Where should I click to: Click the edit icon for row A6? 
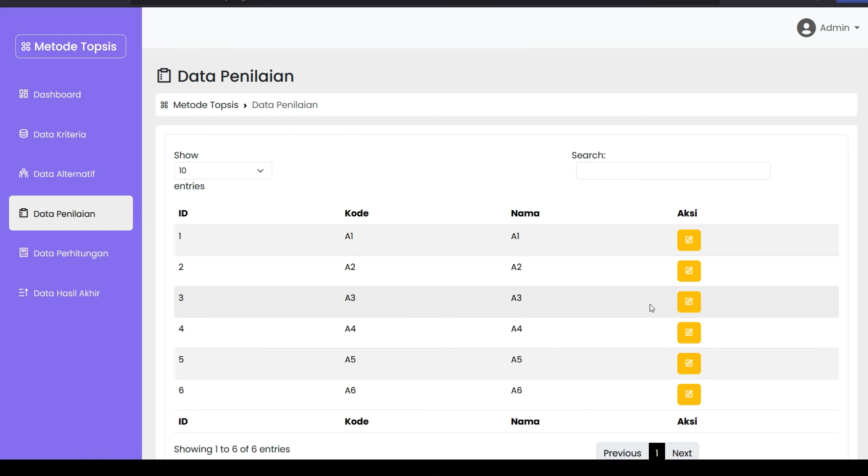click(689, 394)
